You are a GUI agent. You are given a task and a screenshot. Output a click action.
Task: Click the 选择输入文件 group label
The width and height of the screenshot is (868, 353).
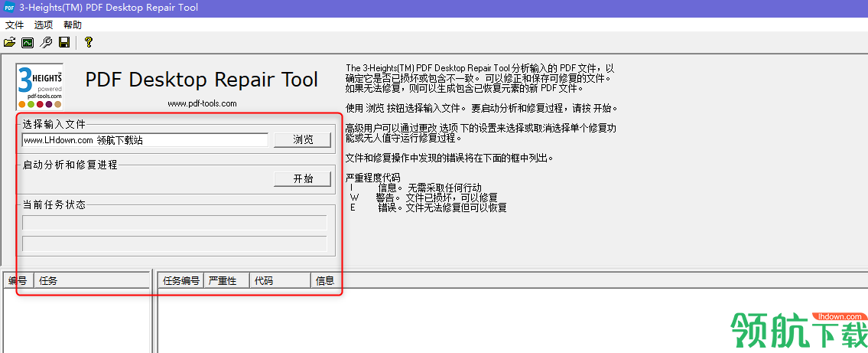(54, 123)
